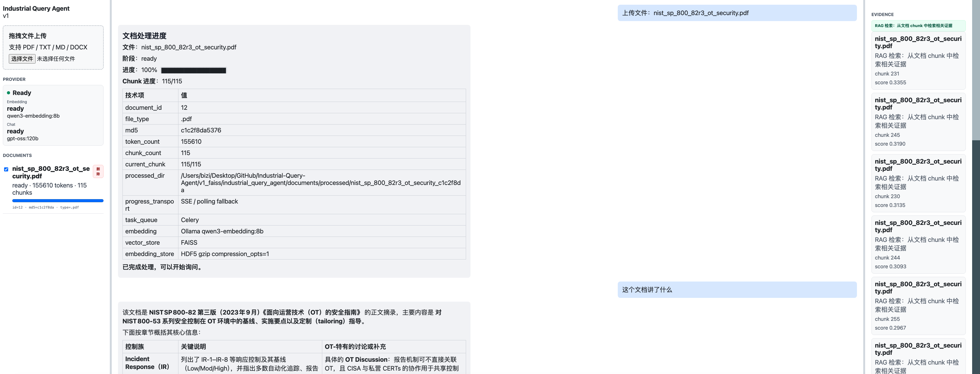Click the 未选择任何文件 label
Image resolution: width=980 pixels, height=374 pixels.
(x=56, y=59)
